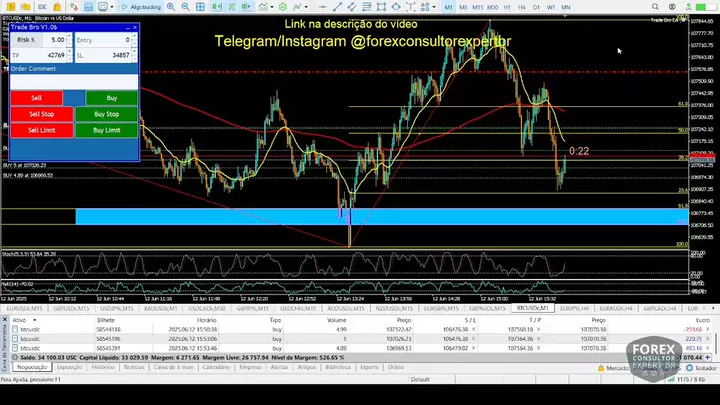This screenshot has height=405, width=720.
Task: Switch chart timeframe to H4
Action: pyautogui.click(x=522, y=7)
